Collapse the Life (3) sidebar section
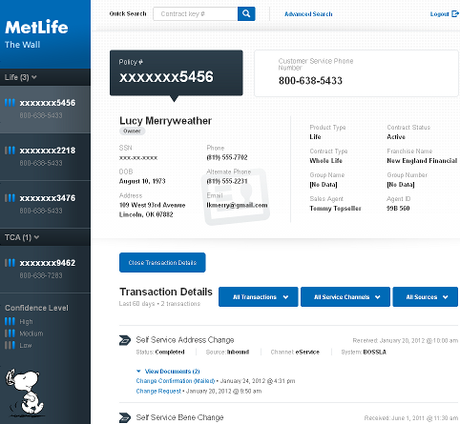The height and width of the screenshot is (424, 460). [x=21, y=77]
